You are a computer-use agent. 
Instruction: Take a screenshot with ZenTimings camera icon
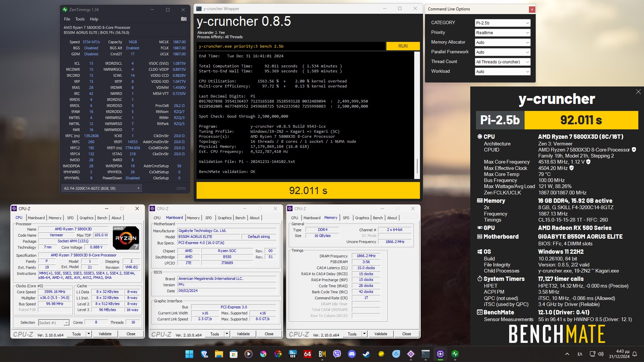point(183,19)
